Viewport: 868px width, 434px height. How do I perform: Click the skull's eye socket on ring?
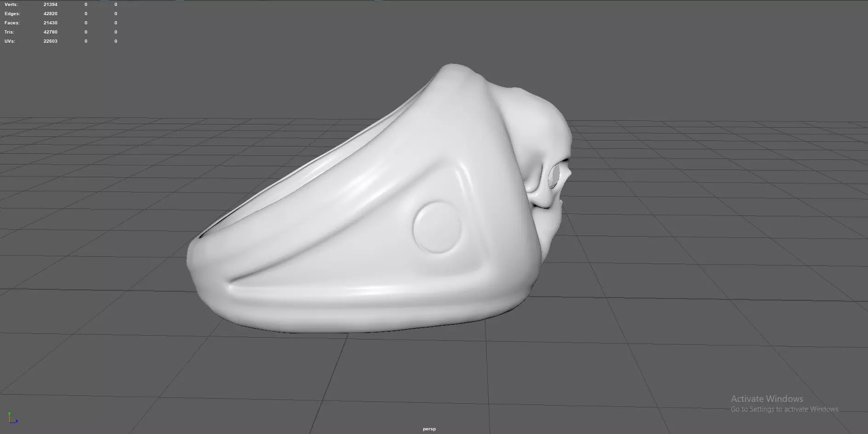[555, 177]
